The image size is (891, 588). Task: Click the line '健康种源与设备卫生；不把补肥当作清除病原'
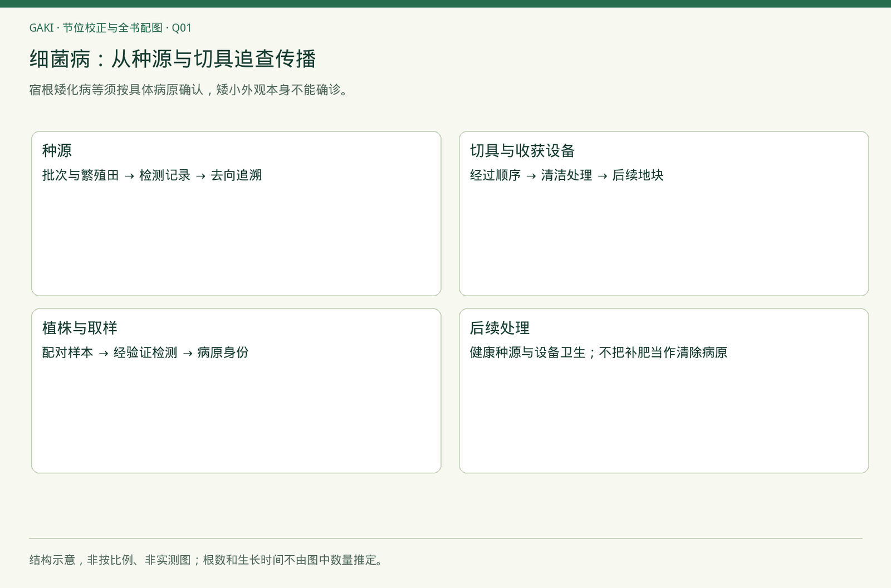[x=599, y=352]
